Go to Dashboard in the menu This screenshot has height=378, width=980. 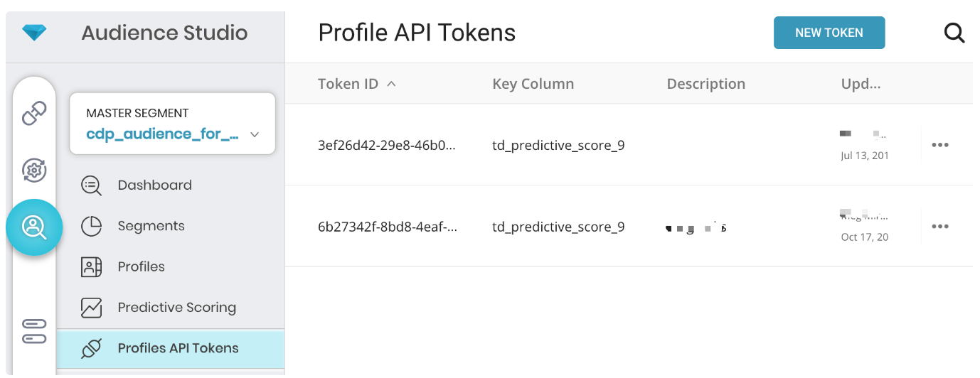(x=154, y=185)
